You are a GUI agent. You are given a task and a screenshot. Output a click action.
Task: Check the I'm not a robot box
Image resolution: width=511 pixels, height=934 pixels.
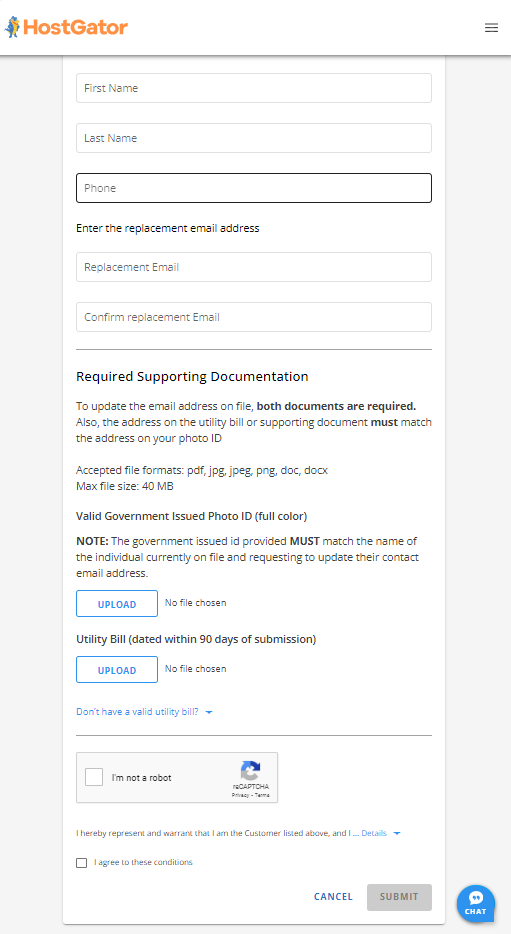(x=94, y=777)
